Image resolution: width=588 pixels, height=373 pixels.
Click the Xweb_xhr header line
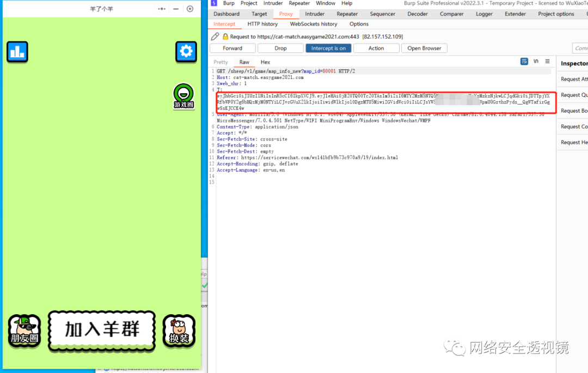[x=232, y=84]
